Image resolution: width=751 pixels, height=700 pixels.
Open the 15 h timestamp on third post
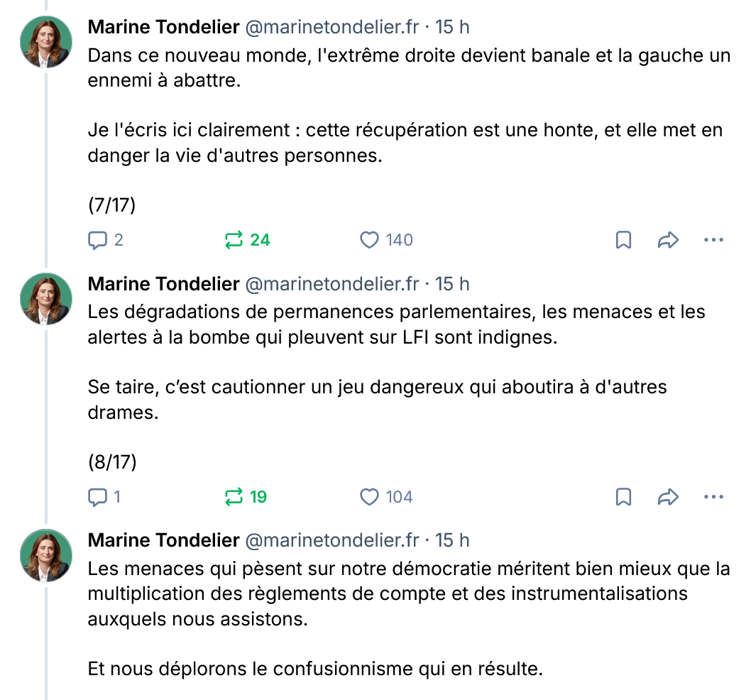[452, 541]
